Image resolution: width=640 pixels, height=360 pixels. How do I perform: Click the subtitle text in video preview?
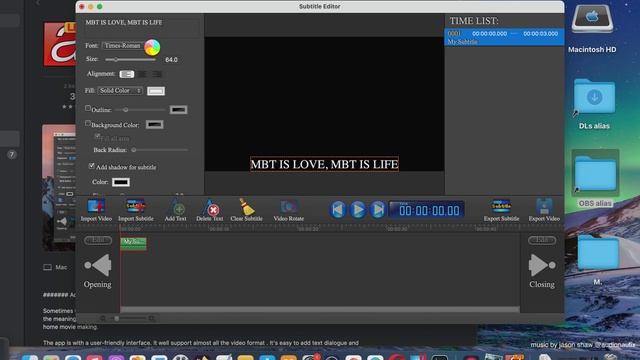pyautogui.click(x=324, y=164)
